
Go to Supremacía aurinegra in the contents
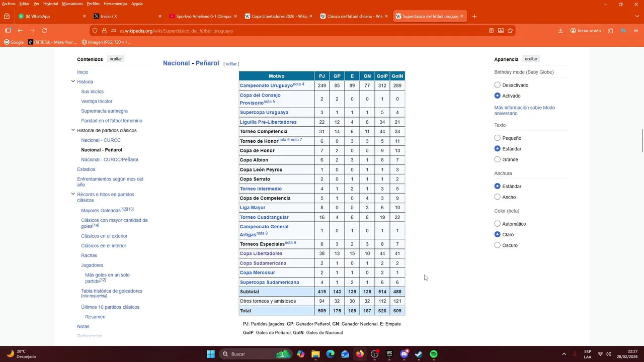click(104, 111)
